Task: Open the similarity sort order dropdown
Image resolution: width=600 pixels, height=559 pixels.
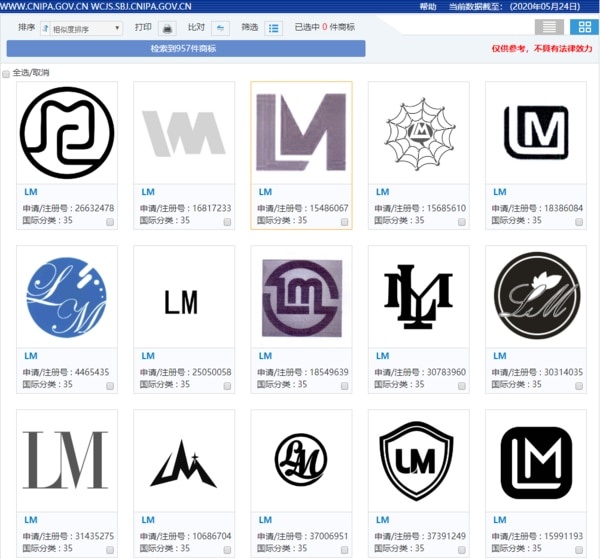Action: click(86, 29)
